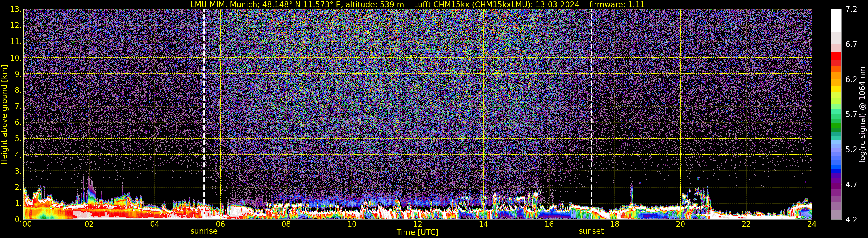868x238 pixels.
Task: Click the colorbar tick value 4.2
Action: pos(851,220)
